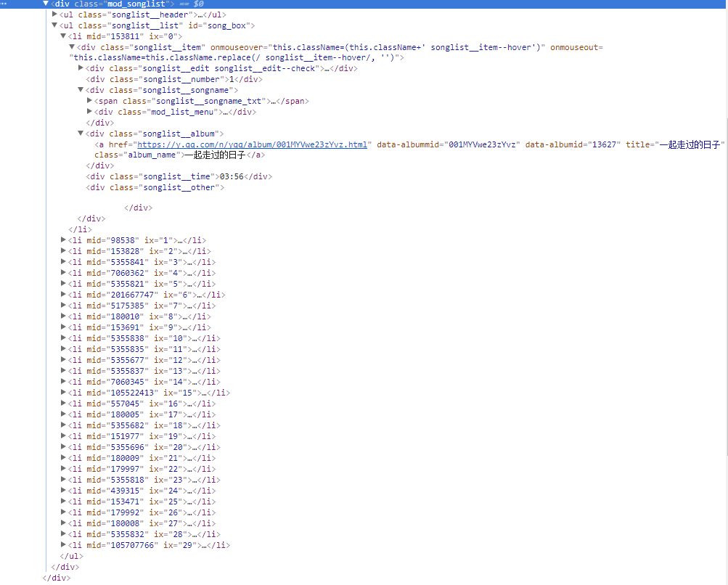728x585 pixels.
Task: Expand the mod_list_menu div
Action: pos(89,112)
